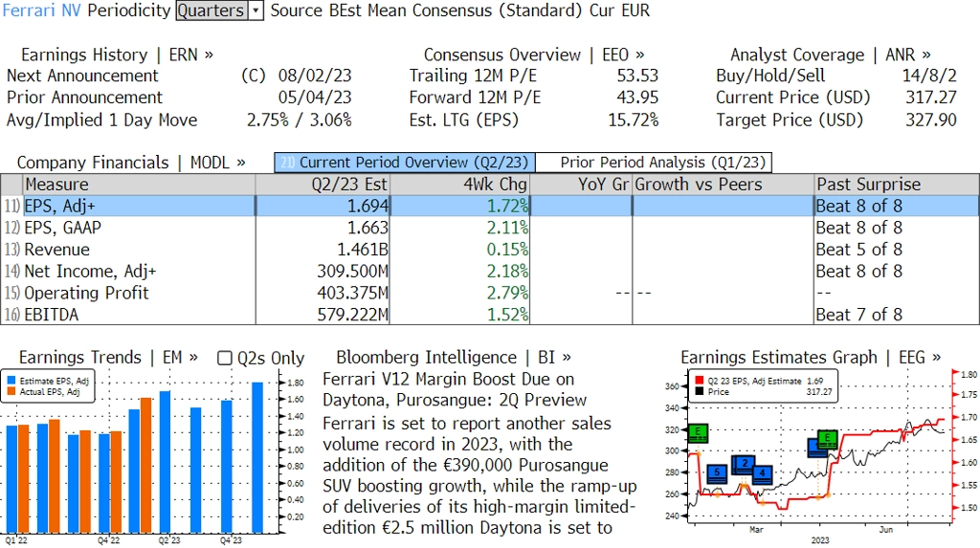Click the Measure column header
980x548 pixels.
click(139, 185)
